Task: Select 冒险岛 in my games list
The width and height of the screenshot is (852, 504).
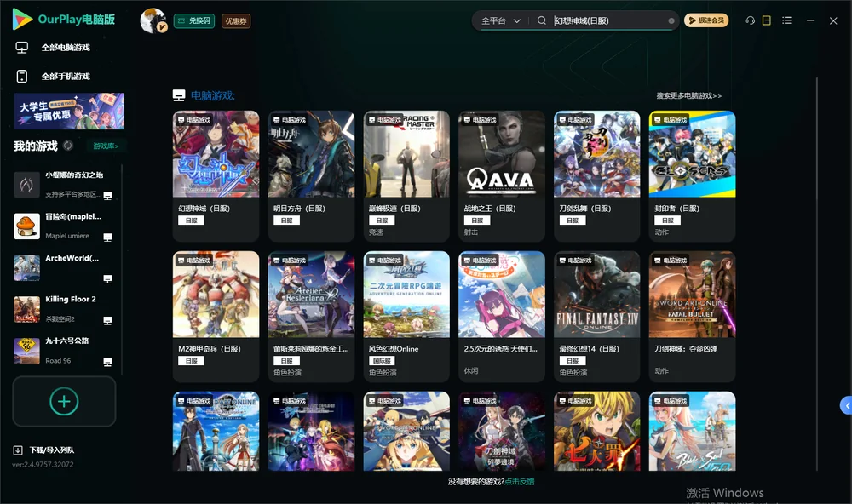Action: point(62,226)
